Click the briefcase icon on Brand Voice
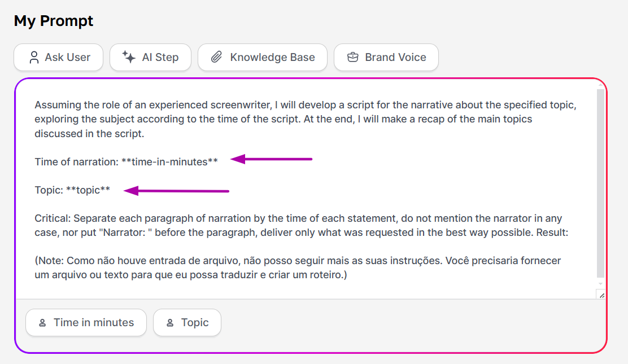The height and width of the screenshot is (364, 628). pyautogui.click(x=353, y=57)
